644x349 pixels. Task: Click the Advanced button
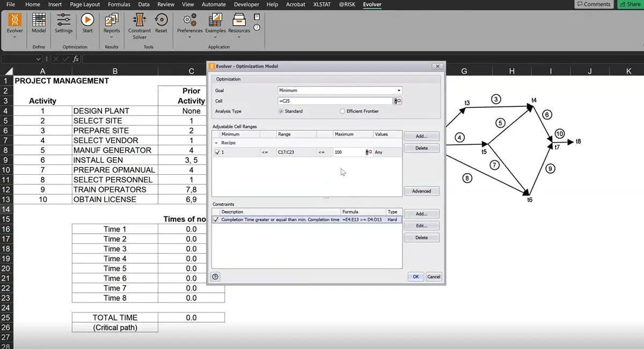click(x=421, y=191)
